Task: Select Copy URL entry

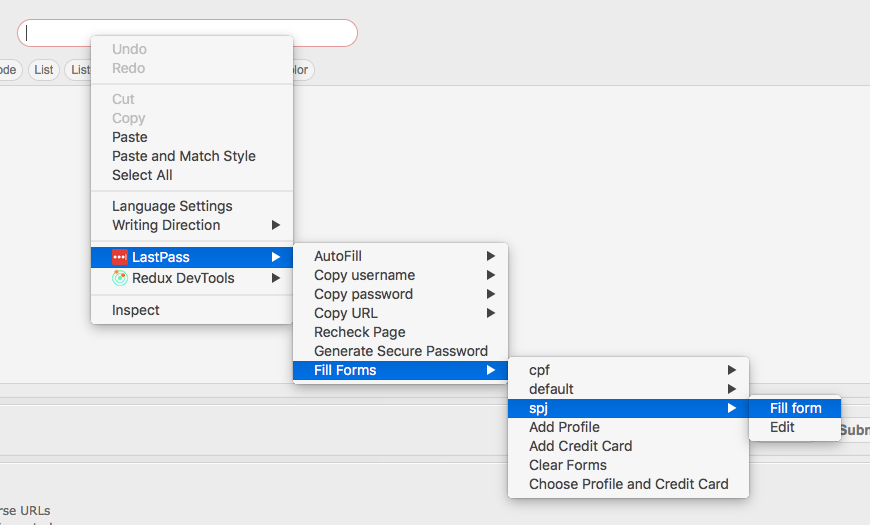Action: [x=400, y=313]
